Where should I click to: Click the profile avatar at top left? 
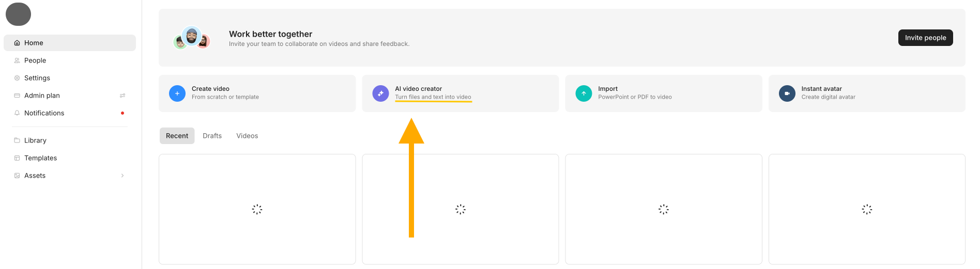pos(18,14)
